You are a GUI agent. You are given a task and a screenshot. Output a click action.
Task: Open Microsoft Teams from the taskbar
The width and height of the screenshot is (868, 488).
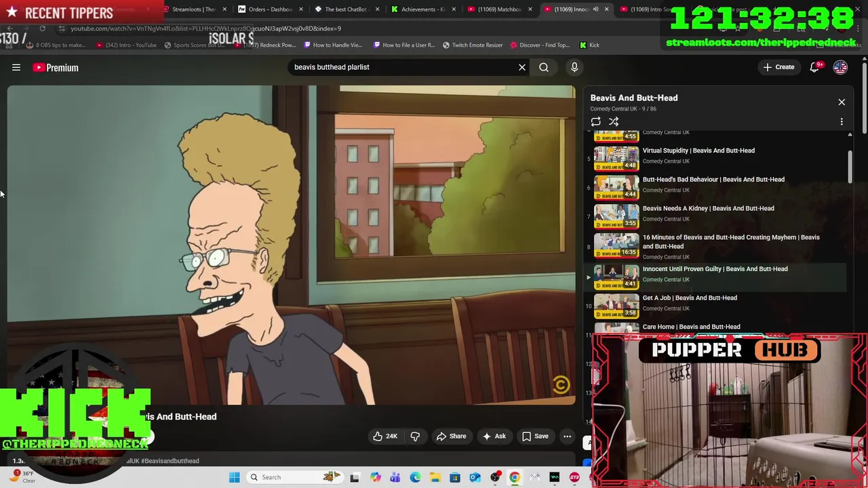395,477
